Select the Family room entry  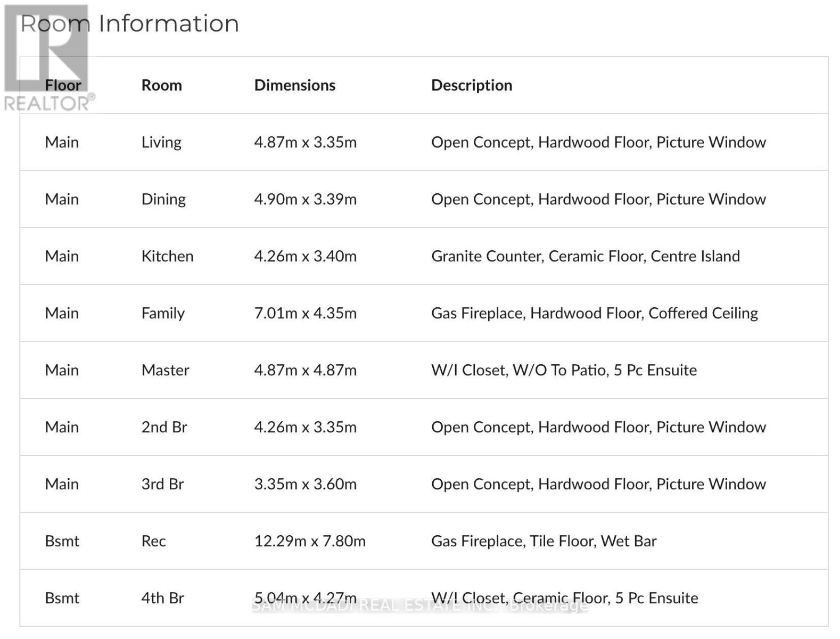pyautogui.click(x=424, y=313)
